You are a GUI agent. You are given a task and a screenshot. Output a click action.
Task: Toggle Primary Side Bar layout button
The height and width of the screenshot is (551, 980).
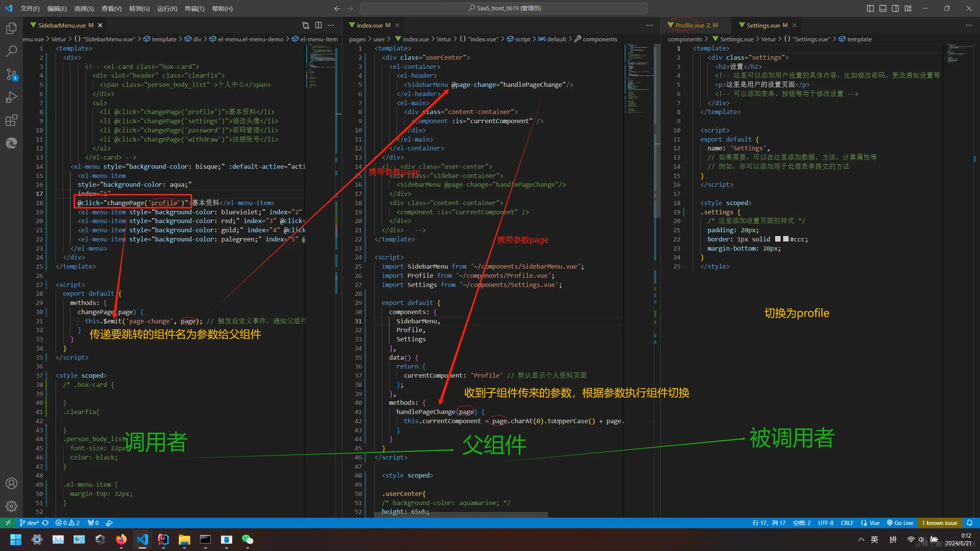coord(870,8)
